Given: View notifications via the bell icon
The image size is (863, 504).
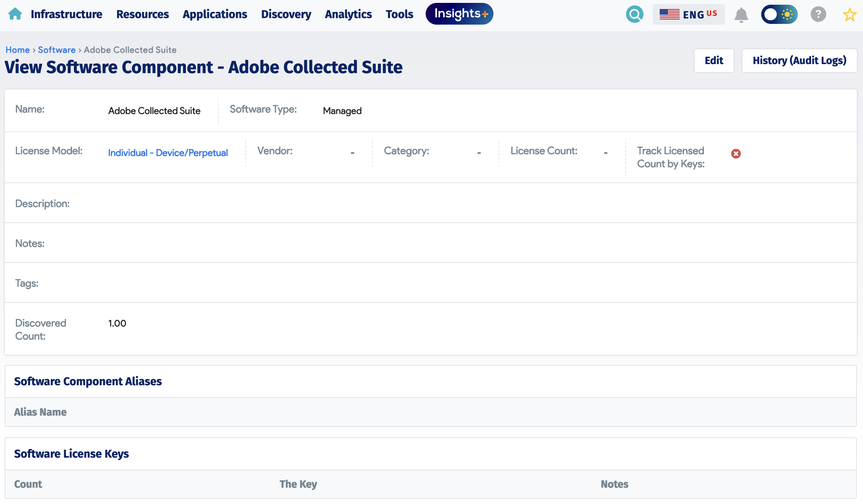Looking at the screenshot, I should tap(742, 14).
